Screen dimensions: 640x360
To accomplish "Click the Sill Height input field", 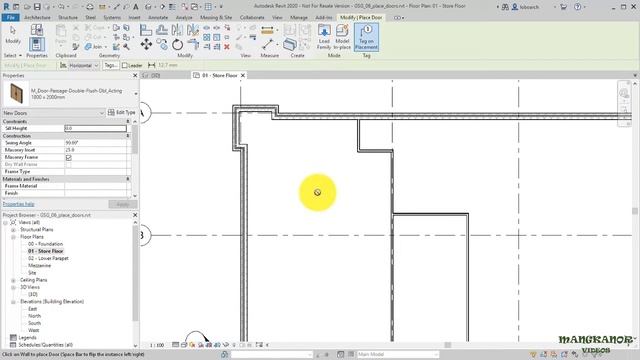I will (x=96, y=129).
